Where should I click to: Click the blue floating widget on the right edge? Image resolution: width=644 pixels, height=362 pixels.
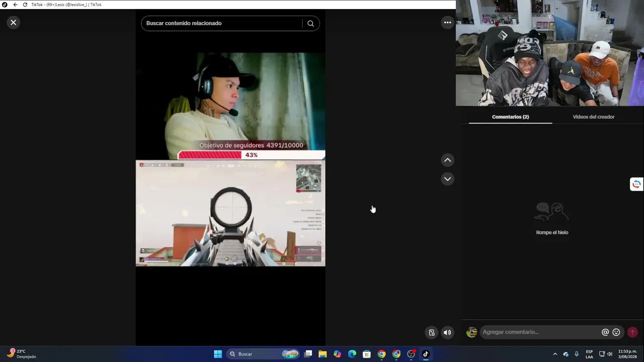[636, 184]
